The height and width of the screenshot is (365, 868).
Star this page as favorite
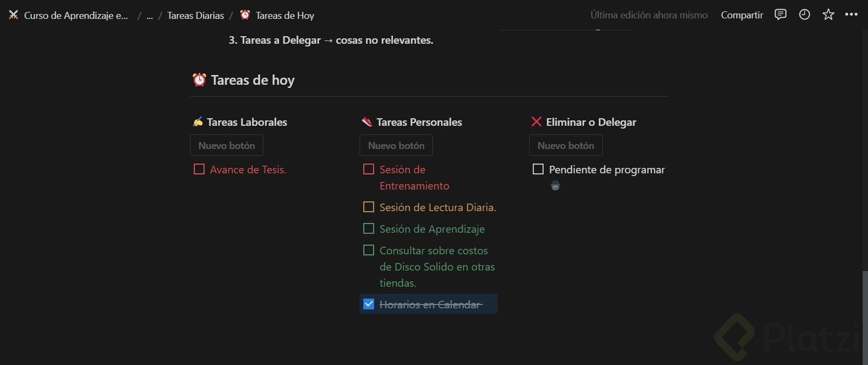pos(828,15)
